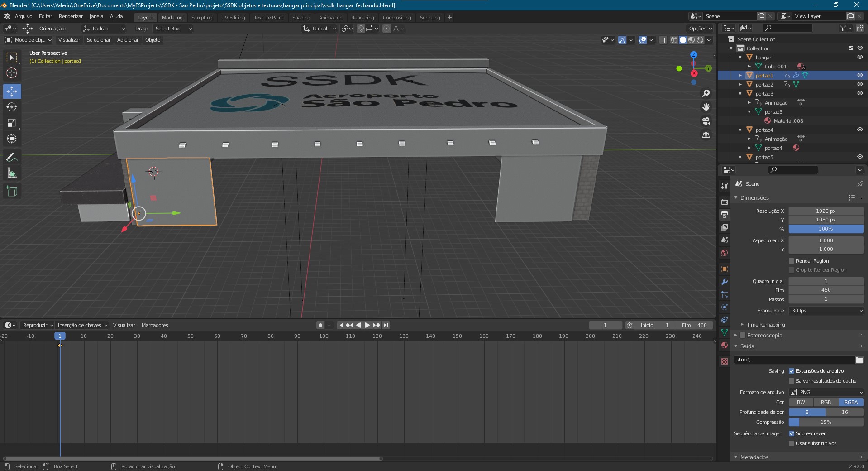Play the animation in reverse
868x471 pixels.
(358, 325)
